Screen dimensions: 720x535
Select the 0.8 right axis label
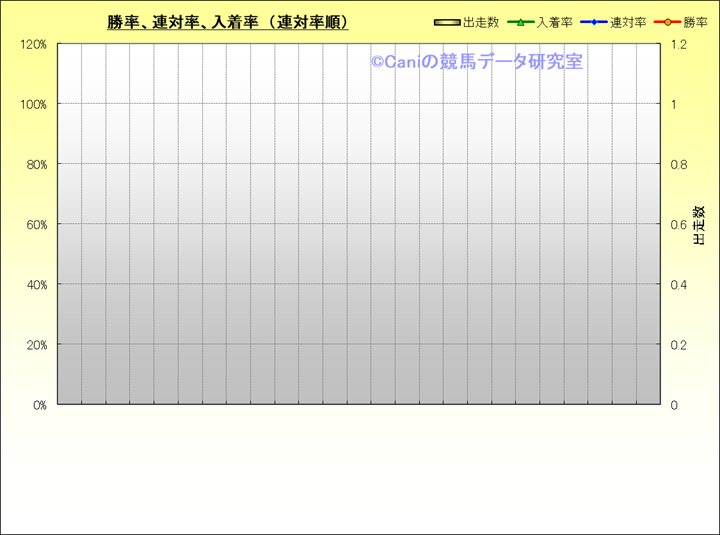click(678, 164)
